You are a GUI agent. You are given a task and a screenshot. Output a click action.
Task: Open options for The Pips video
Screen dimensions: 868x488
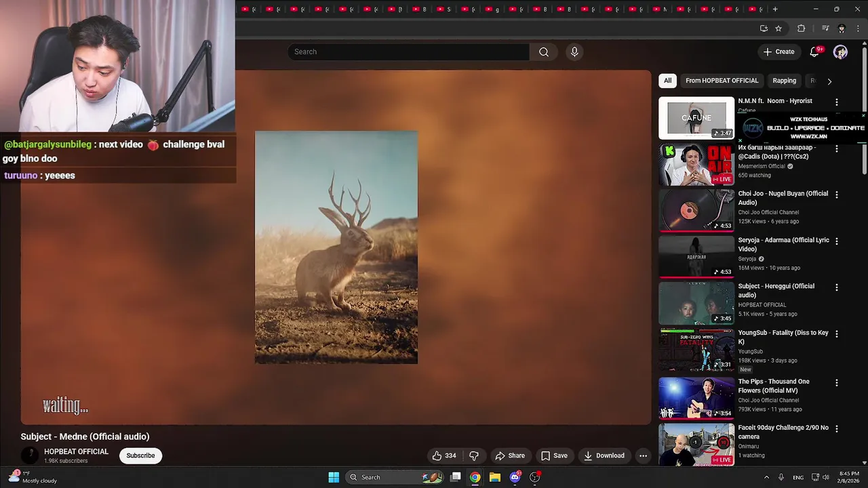click(x=836, y=382)
